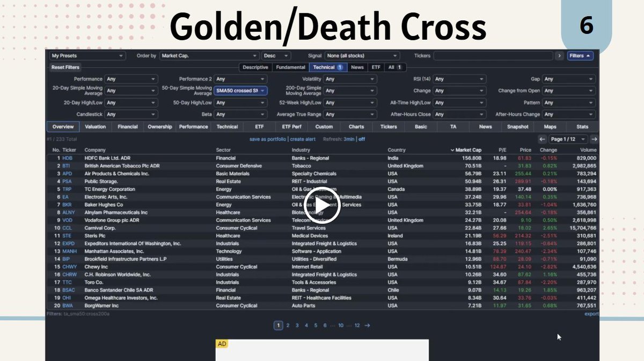Viewport: 644px width, 361px height.
Task: Go to page 12 in bottom pagination
Action: [357, 325]
